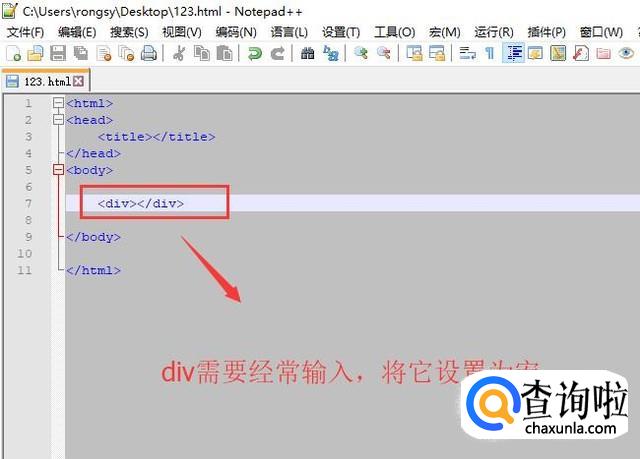Collapse the <body> fold marker on line 5

point(58,169)
